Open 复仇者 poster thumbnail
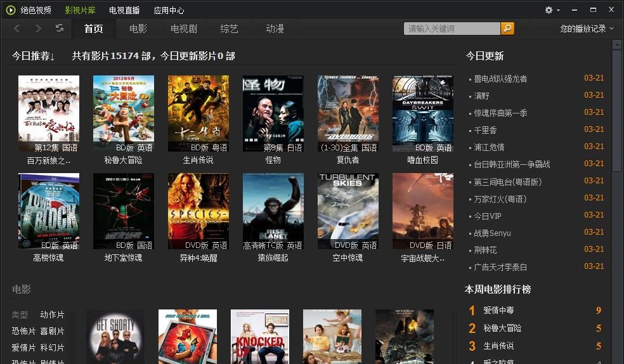 (x=348, y=114)
